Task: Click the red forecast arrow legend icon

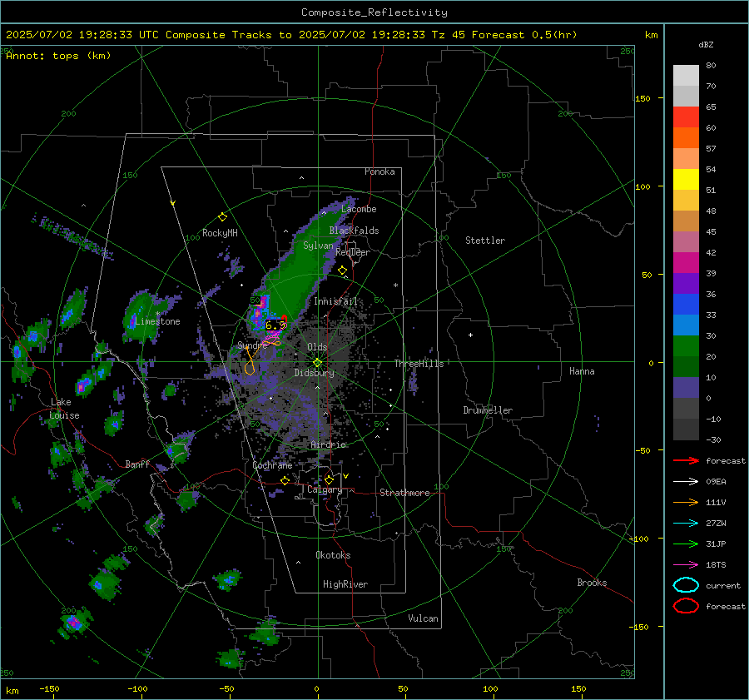Action: click(x=686, y=460)
